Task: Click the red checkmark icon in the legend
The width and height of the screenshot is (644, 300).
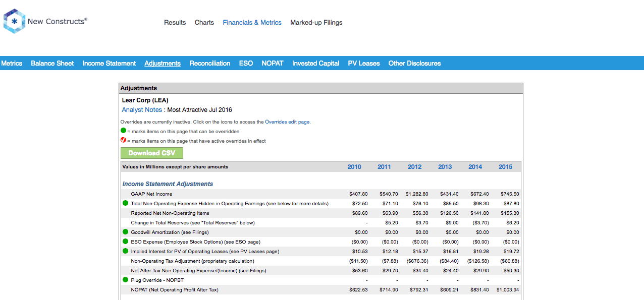Action: pos(123,141)
